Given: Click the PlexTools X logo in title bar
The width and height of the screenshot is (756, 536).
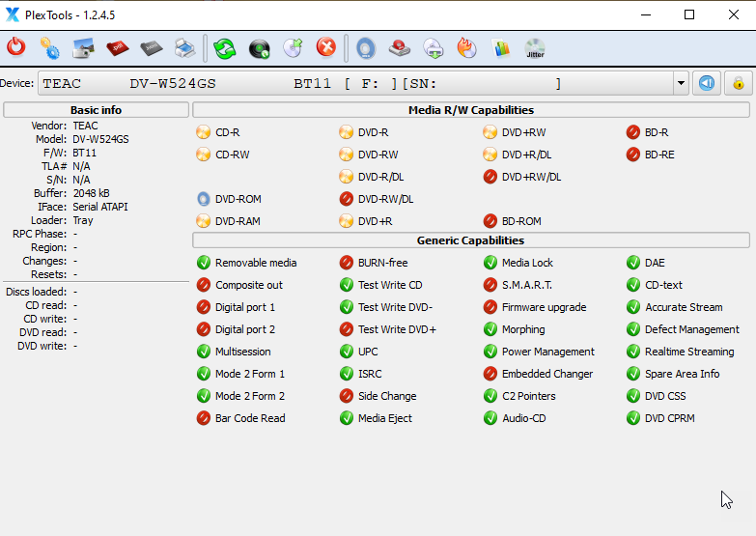Looking at the screenshot, I should (x=13, y=14).
